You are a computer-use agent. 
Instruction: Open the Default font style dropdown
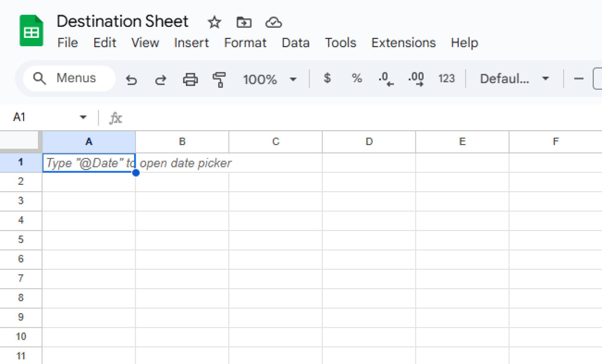pyautogui.click(x=514, y=78)
